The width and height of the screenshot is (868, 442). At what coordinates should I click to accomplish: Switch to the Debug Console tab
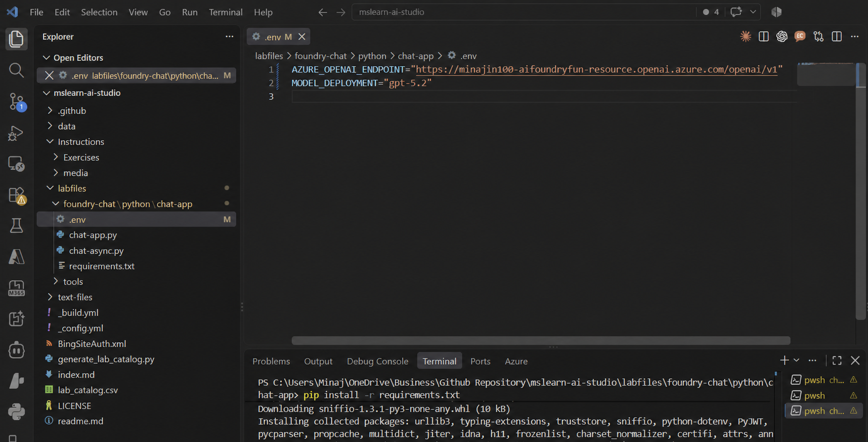point(378,361)
